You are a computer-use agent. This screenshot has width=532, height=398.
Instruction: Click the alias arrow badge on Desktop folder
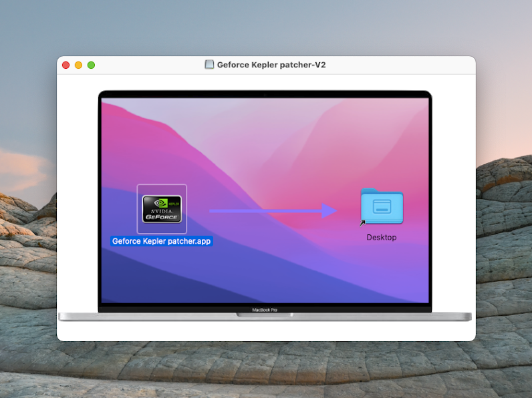click(363, 223)
